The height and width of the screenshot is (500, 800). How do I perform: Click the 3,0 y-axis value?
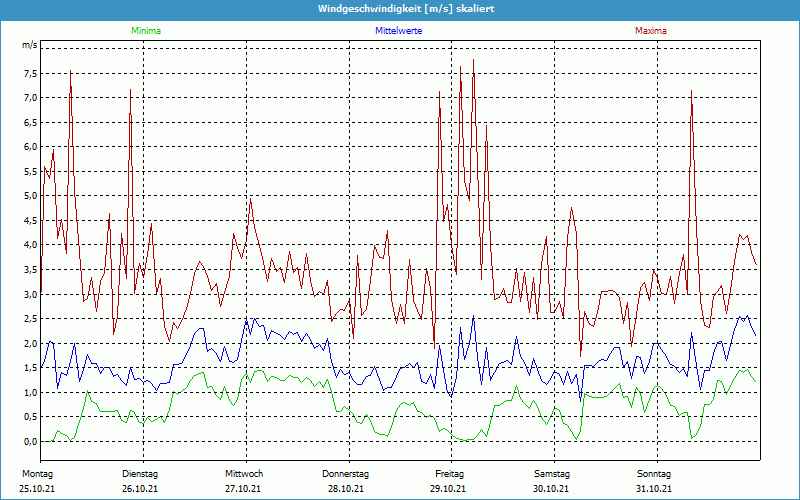(31, 294)
